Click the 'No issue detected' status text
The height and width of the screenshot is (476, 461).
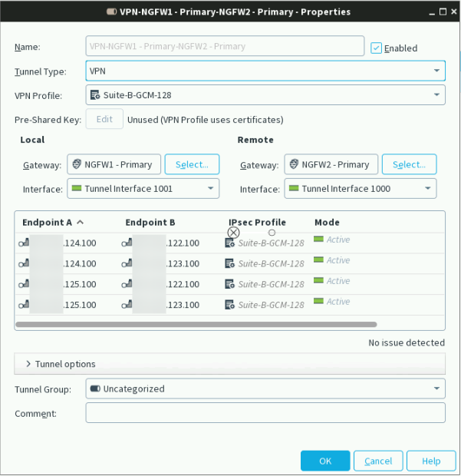(407, 342)
